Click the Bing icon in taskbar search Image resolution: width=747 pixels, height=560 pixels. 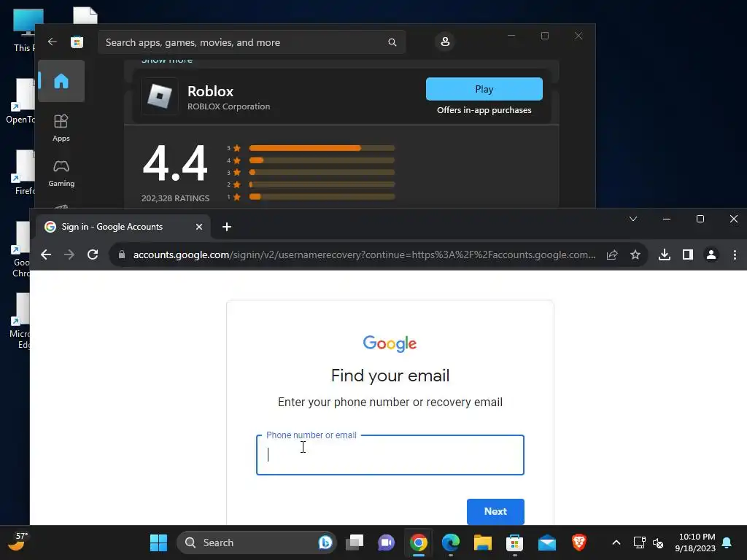click(325, 542)
